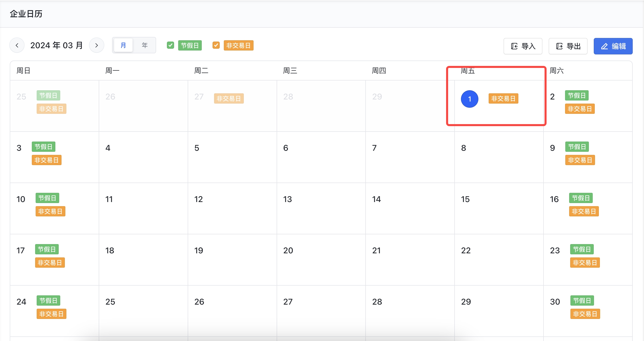Uncheck the 非交易日 filter checkbox

click(x=216, y=45)
